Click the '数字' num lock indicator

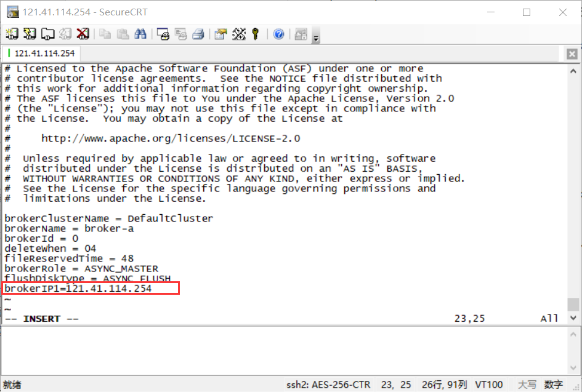[x=554, y=385]
